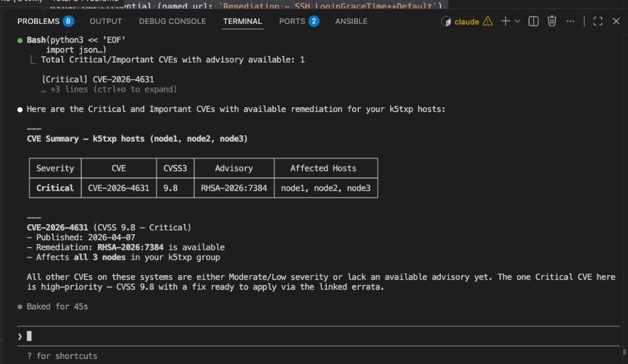Click the green Bash status dot

click(20, 40)
